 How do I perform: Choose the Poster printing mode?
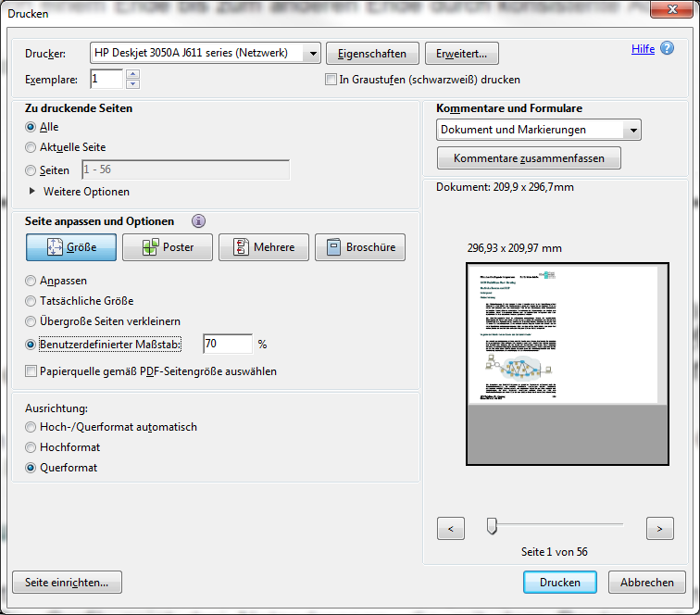(168, 247)
